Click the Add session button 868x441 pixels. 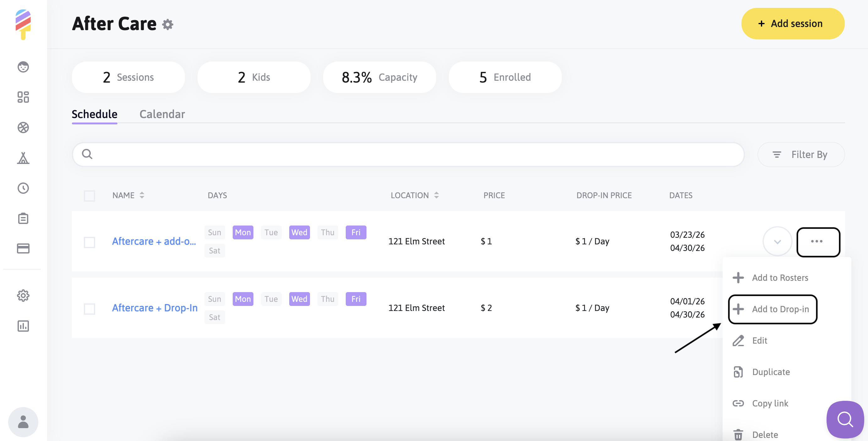pos(793,24)
